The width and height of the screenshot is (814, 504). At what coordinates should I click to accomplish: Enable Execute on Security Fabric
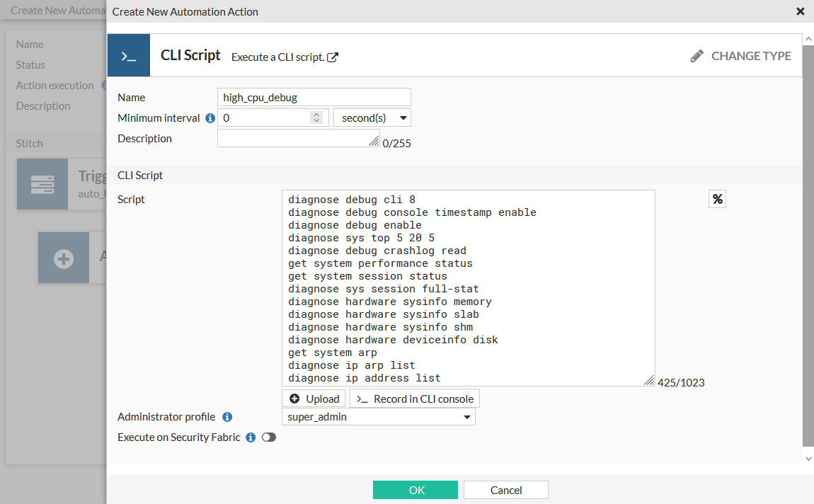pos(268,437)
